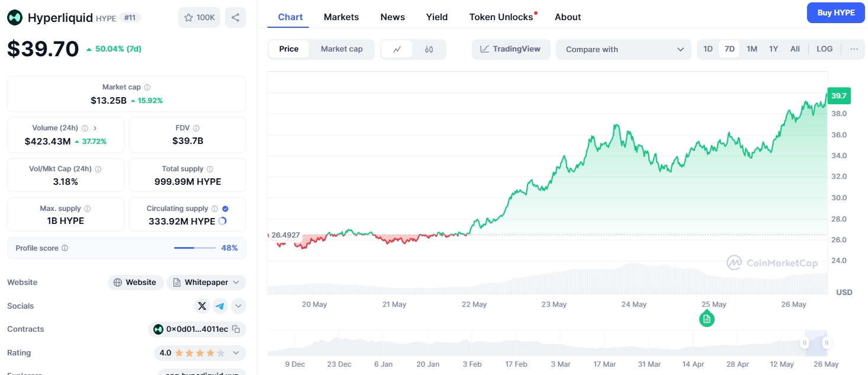Open the Telegram social link
Image resolution: width=868 pixels, height=375 pixels.
220,306
